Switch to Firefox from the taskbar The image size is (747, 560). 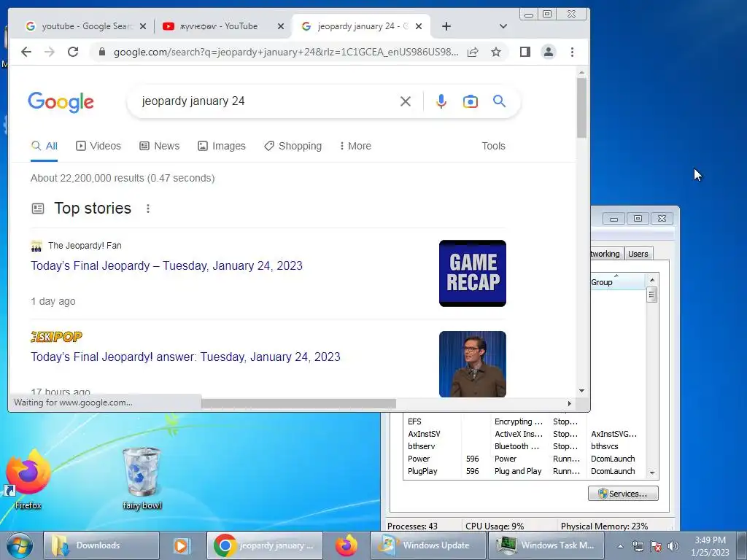click(347, 545)
